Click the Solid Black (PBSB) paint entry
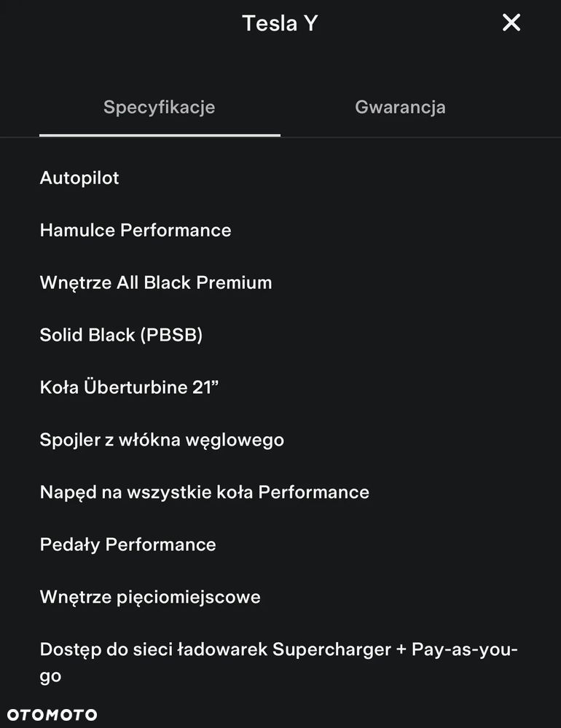This screenshot has width=561, height=728. (x=121, y=335)
